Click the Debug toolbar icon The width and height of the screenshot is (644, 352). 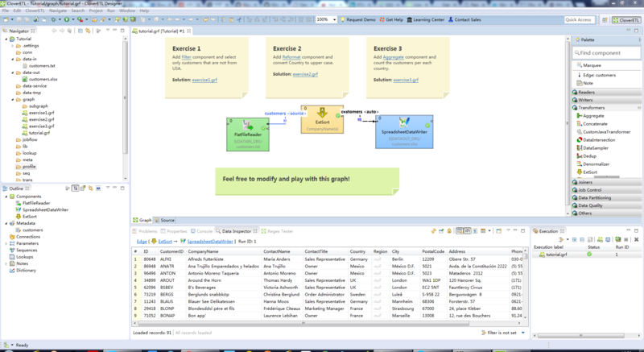pos(53,19)
